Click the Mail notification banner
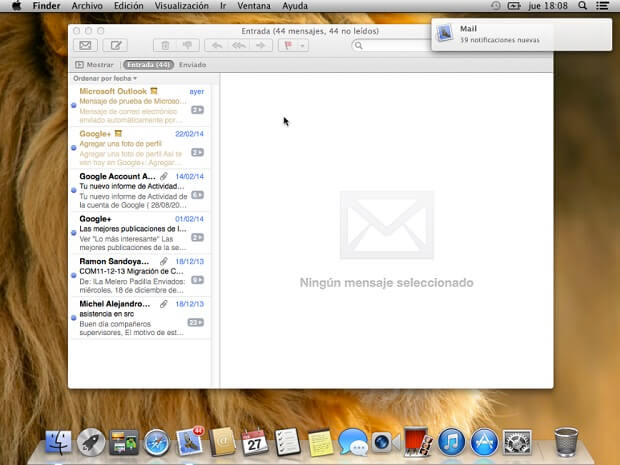Viewport: 620px width, 465px height. coord(522,34)
